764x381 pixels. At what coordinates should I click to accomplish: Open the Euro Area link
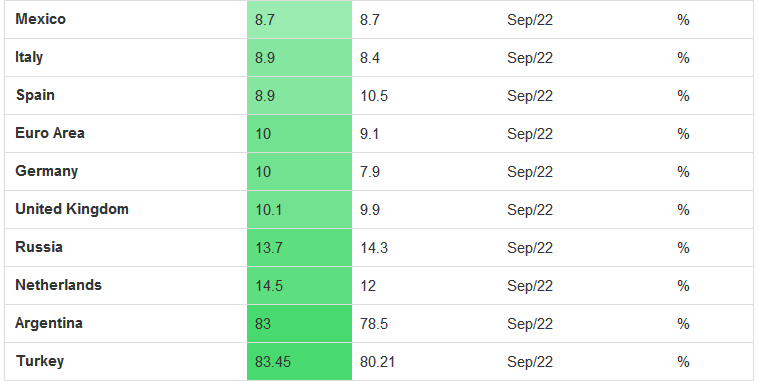50,133
